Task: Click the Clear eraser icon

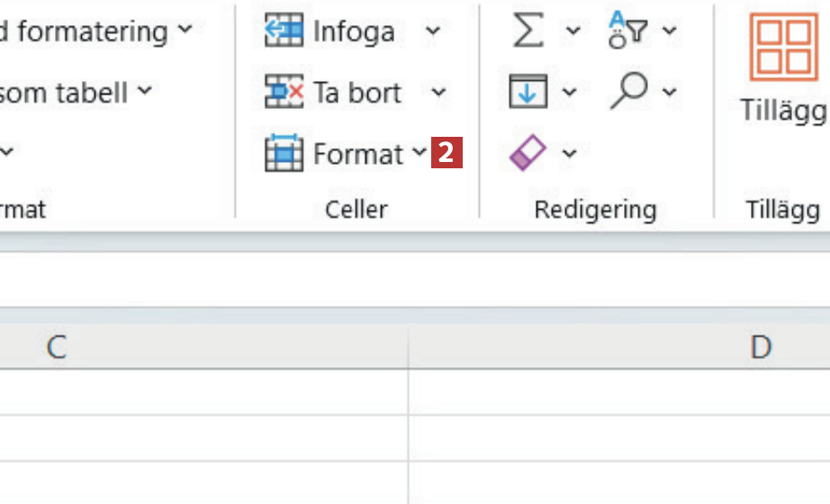Action: [528, 153]
